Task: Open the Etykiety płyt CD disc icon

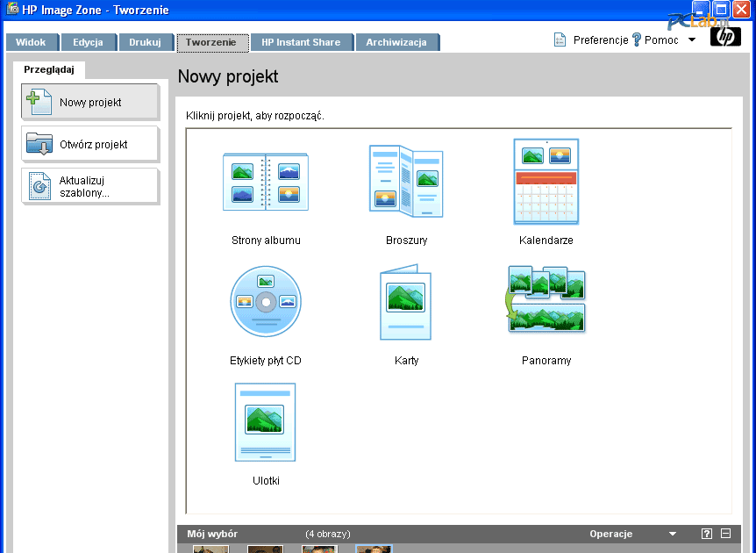Action: (266, 301)
